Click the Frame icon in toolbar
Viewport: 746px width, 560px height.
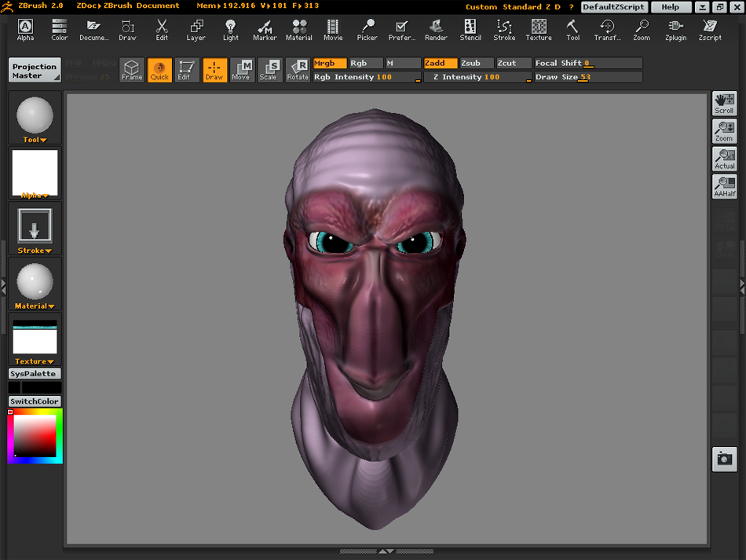132,70
